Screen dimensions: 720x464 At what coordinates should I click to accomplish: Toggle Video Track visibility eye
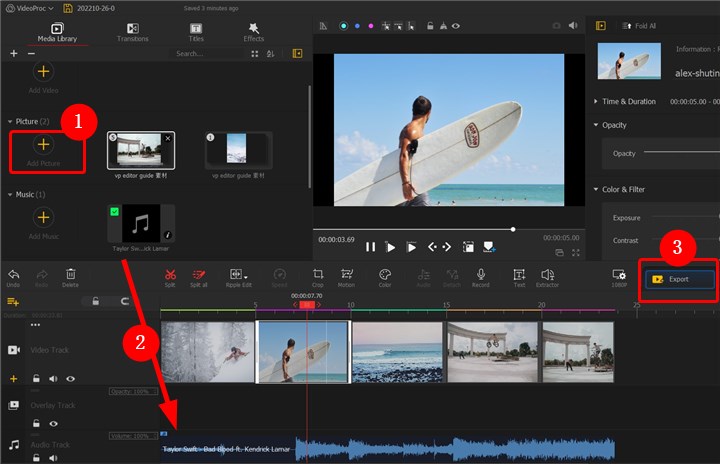pyautogui.click(x=70, y=379)
